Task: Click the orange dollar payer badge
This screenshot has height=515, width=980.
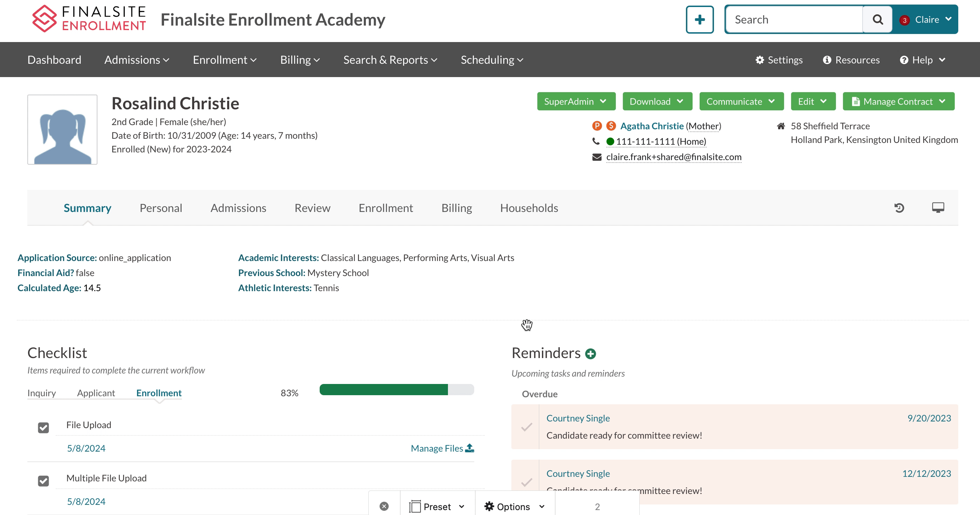Action: (x=611, y=126)
